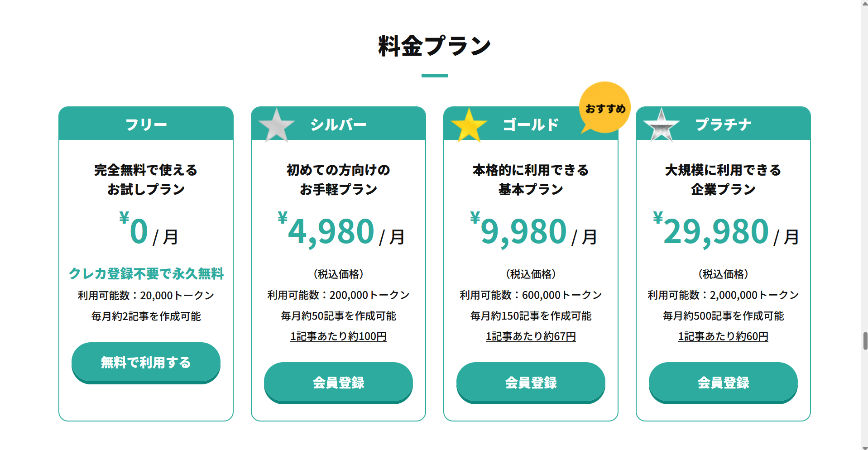The height and width of the screenshot is (450, 868).
Task: Click the gold star icon on ゴールド plan
Action: (x=469, y=125)
